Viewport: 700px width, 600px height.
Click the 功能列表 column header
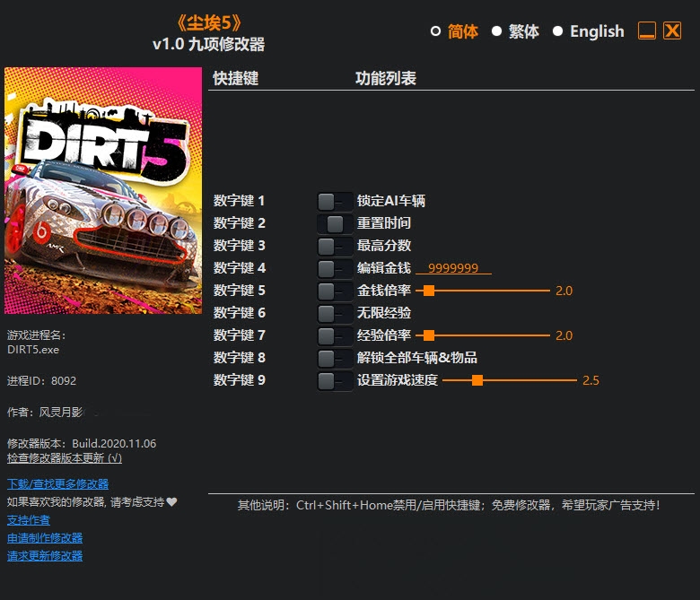[386, 79]
